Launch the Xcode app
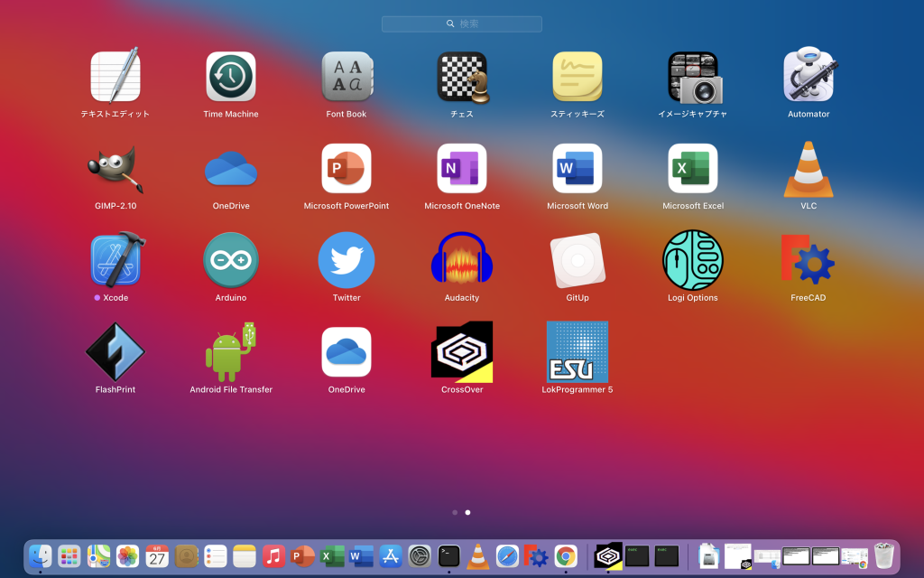924x578 pixels. [x=115, y=260]
